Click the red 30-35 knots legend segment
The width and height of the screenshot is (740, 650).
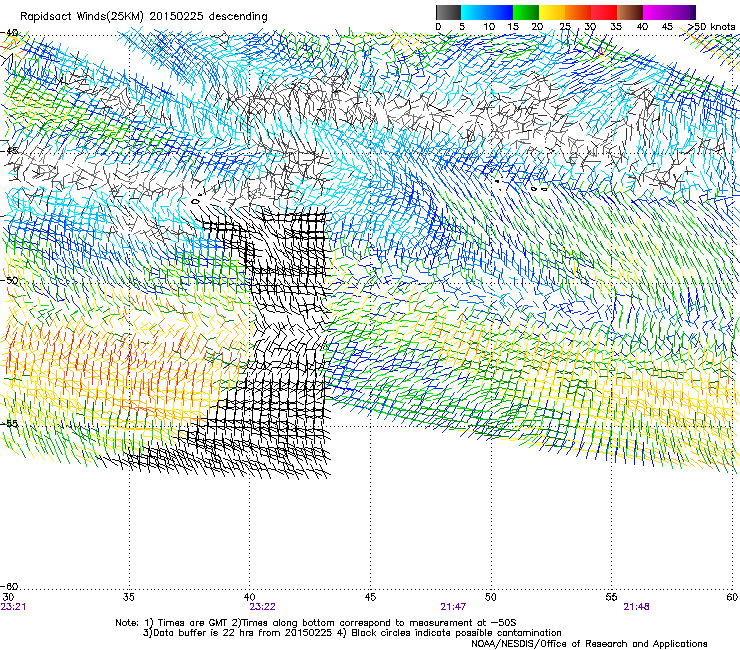(604, 12)
